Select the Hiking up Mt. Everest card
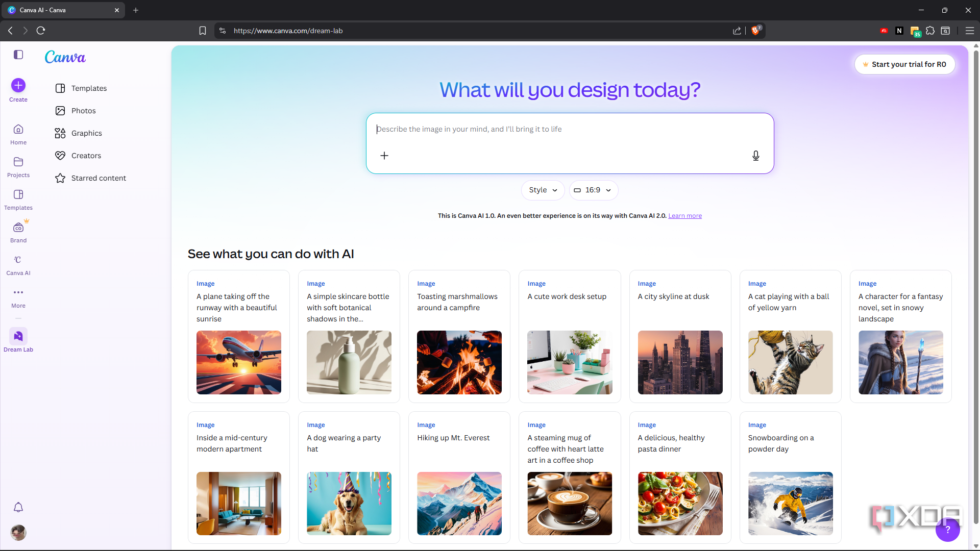Screen dimensions: 980x551 pos(459,478)
